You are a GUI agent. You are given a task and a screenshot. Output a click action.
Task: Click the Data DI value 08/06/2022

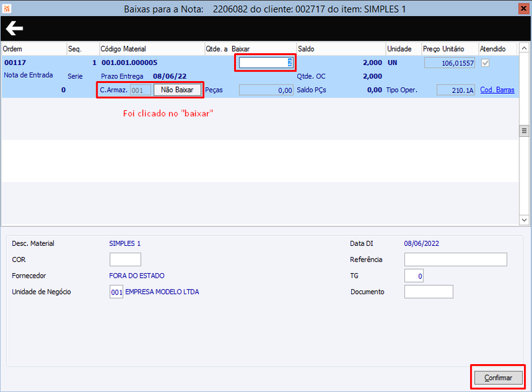(422, 243)
